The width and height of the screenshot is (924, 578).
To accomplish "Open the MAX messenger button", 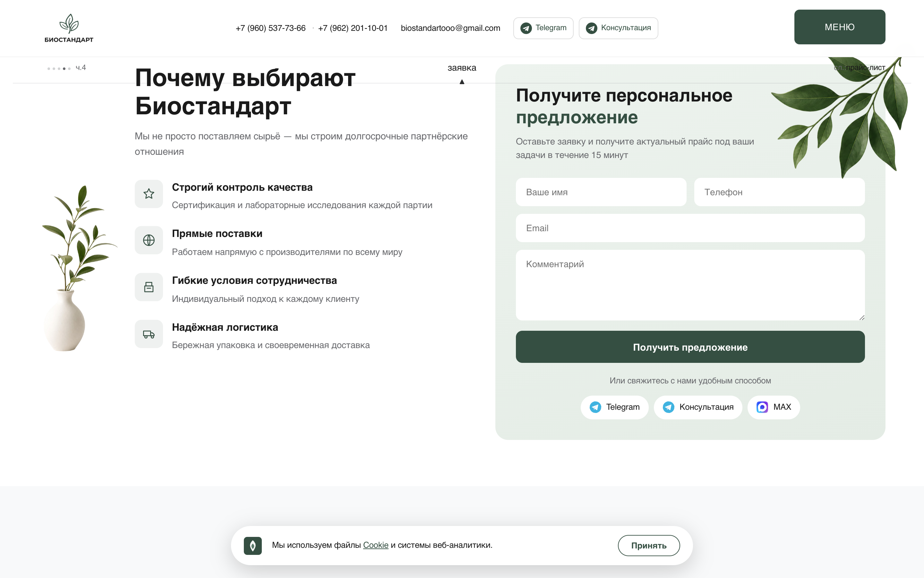I will click(x=773, y=407).
